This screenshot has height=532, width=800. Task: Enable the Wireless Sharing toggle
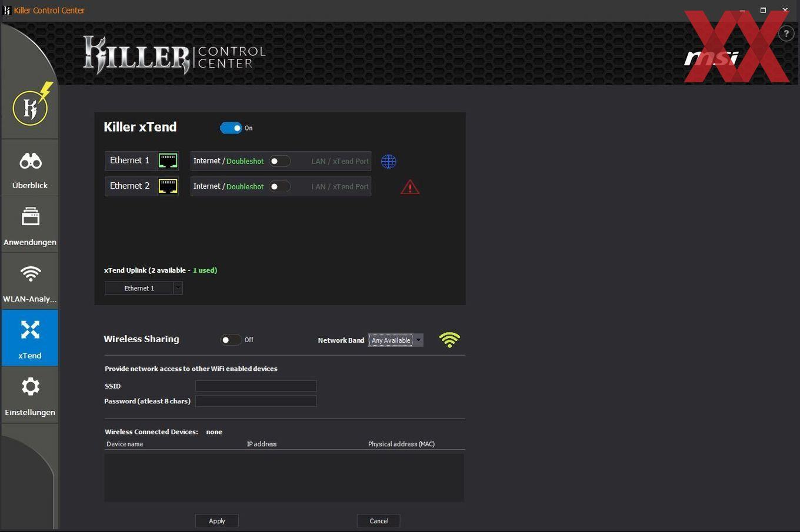pos(231,340)
